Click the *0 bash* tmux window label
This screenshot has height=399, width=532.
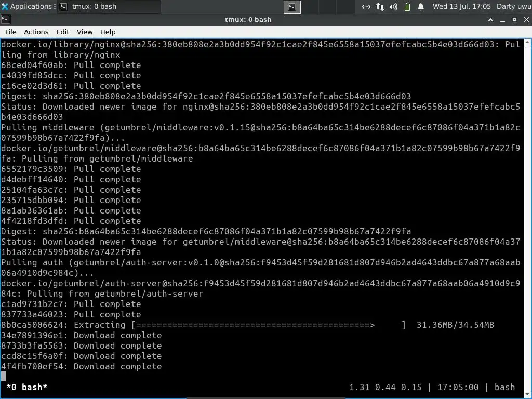pos(27,387)
